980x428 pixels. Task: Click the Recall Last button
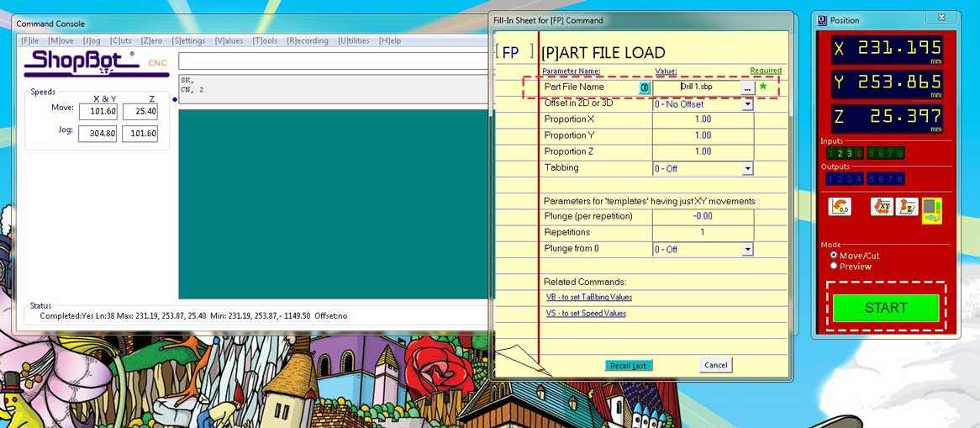click(629, 366)
